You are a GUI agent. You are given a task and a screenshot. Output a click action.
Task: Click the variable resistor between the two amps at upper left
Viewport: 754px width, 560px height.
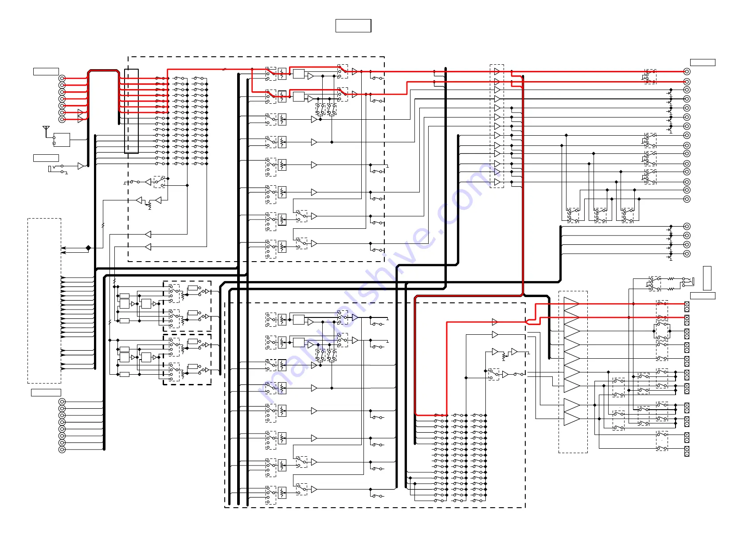[149, 205]
